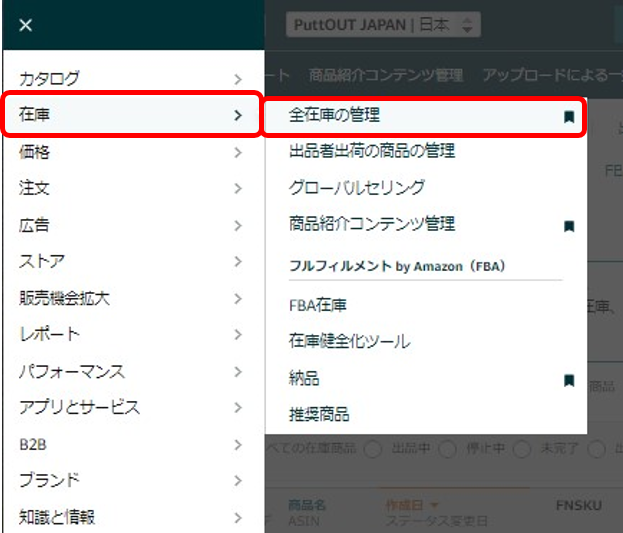Select the すべての在庫商品 radio button
Screen dimensions: 623x533
311,448
